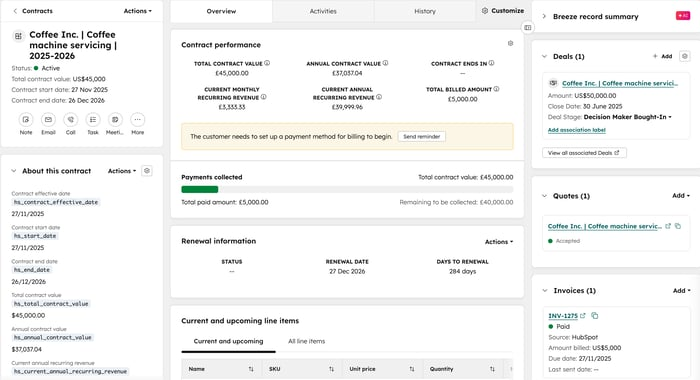The height and width of the screenshot is (380, 700).
Task: Open Deals card settings gear icon
Action: pos(685,56)
